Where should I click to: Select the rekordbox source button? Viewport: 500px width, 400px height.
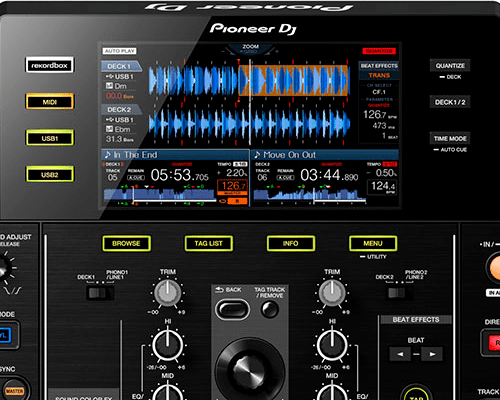(50, 65)
